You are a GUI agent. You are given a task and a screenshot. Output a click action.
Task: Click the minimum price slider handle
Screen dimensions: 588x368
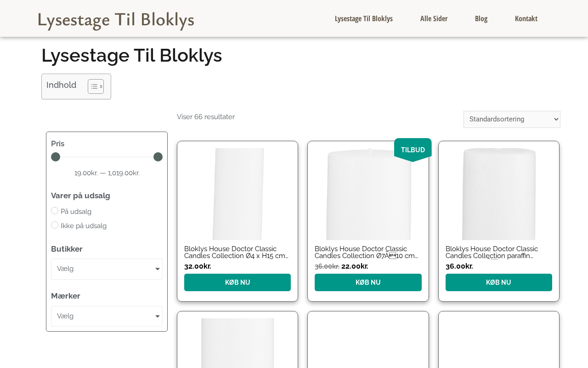pyautogui.click(x=56, y=157)
